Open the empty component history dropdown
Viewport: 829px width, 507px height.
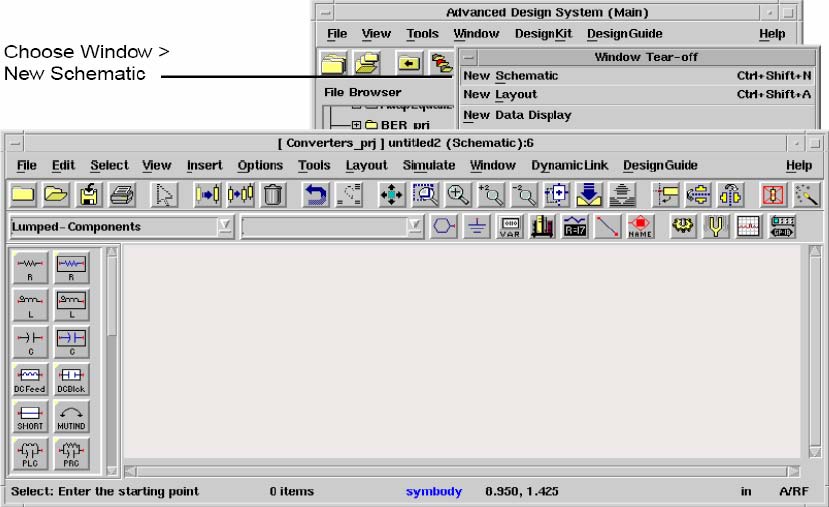[415, 227]
